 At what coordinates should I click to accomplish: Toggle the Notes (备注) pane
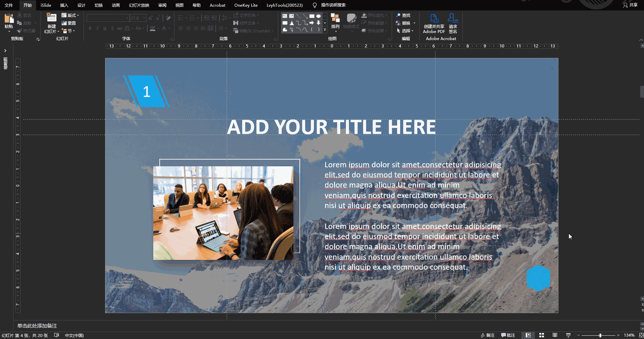[x=487, y=335]
